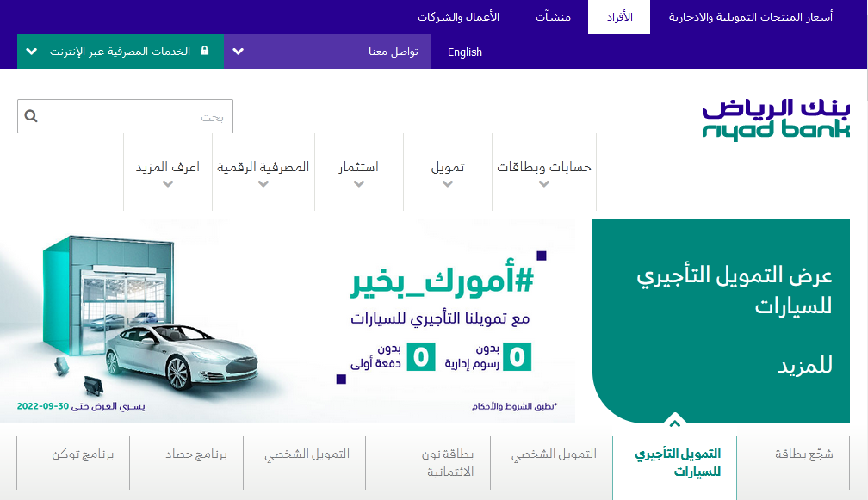
Task: Click the up chevron above active carousel tab
Action: [x=674, y=423]
